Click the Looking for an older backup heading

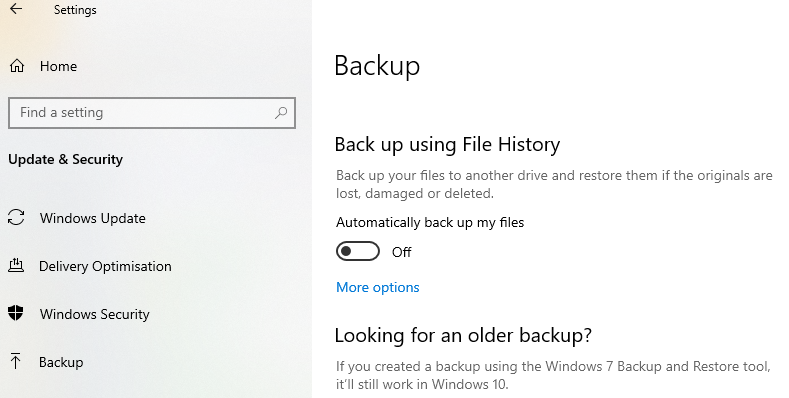(x=463, y=335)
